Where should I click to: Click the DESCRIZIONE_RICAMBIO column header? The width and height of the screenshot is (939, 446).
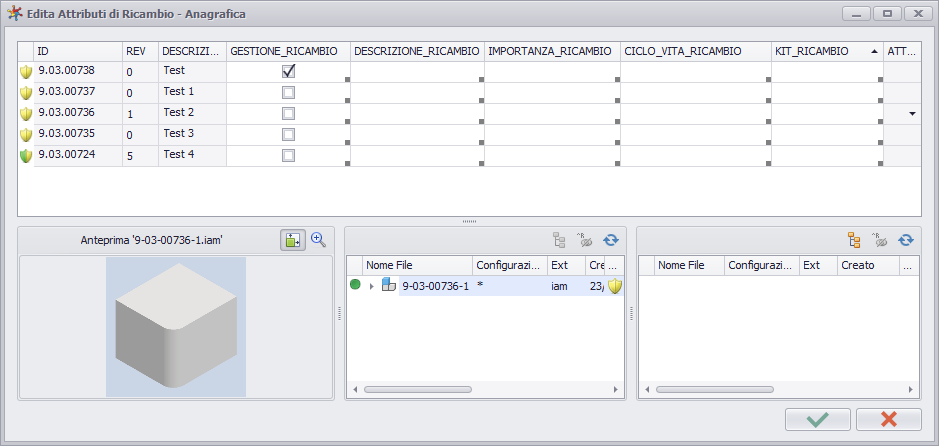point(417,51)
